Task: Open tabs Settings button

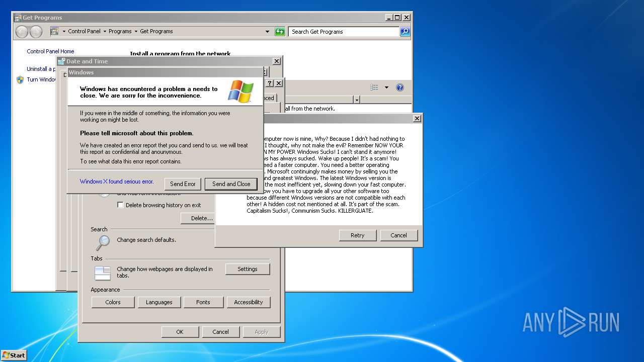Action: (x=248, y=269)
